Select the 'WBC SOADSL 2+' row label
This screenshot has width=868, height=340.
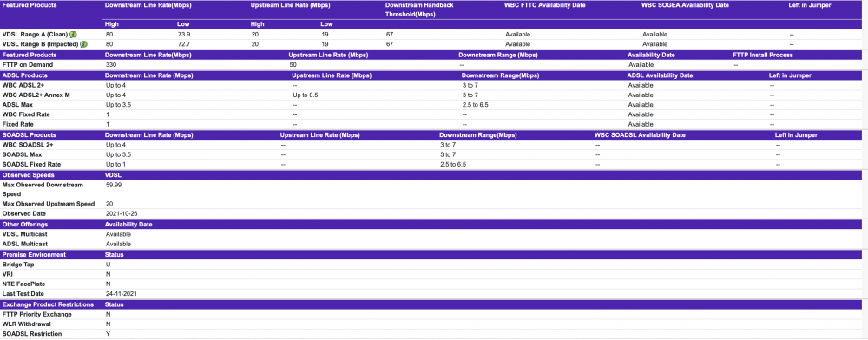pos(28,145)
